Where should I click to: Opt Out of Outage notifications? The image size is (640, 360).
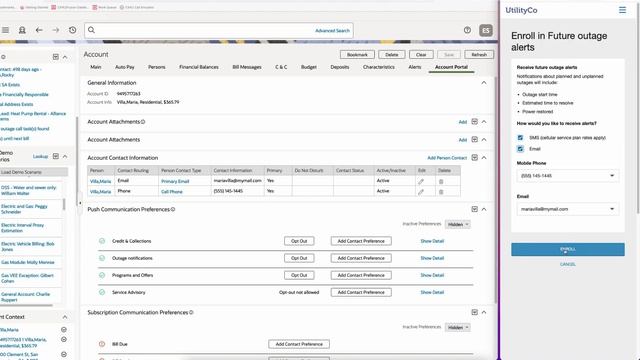coord(299,258)
